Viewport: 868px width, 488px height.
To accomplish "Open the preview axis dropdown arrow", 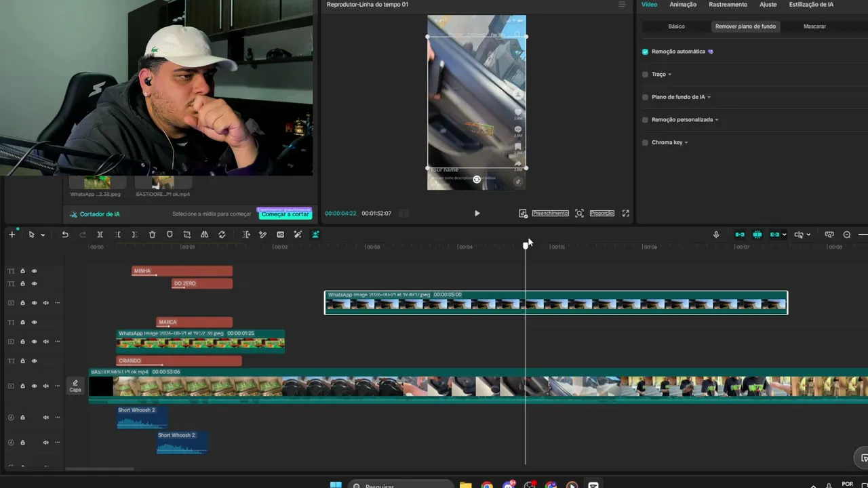I will pos(808,235).
